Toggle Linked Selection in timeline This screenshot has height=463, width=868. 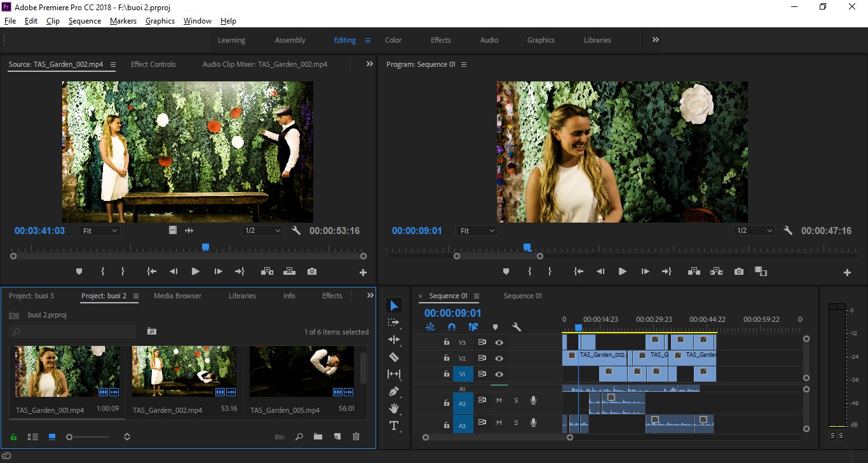point(473,327)
